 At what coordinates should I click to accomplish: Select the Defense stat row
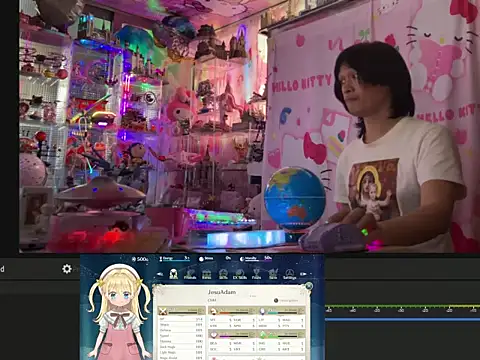[x=181, y=330]
